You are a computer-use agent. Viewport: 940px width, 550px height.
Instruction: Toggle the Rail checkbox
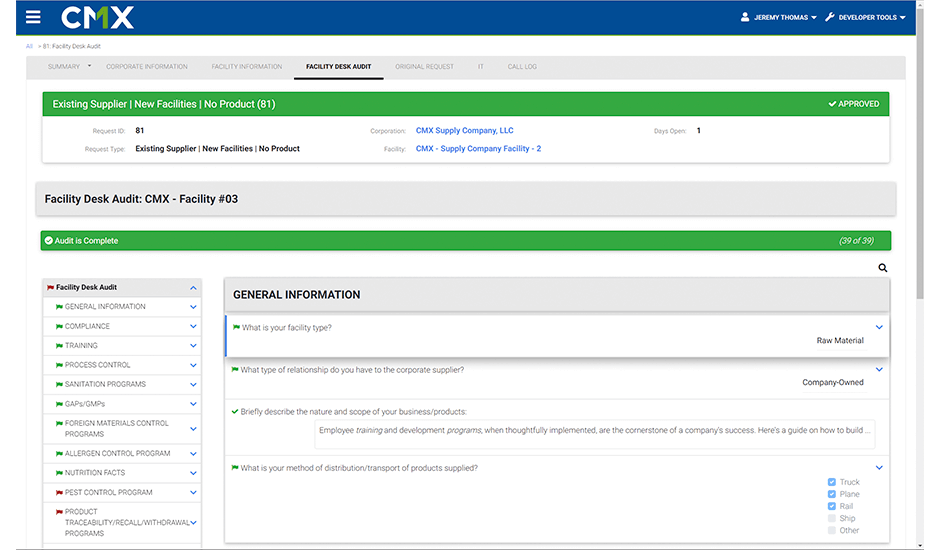point(831,506)
